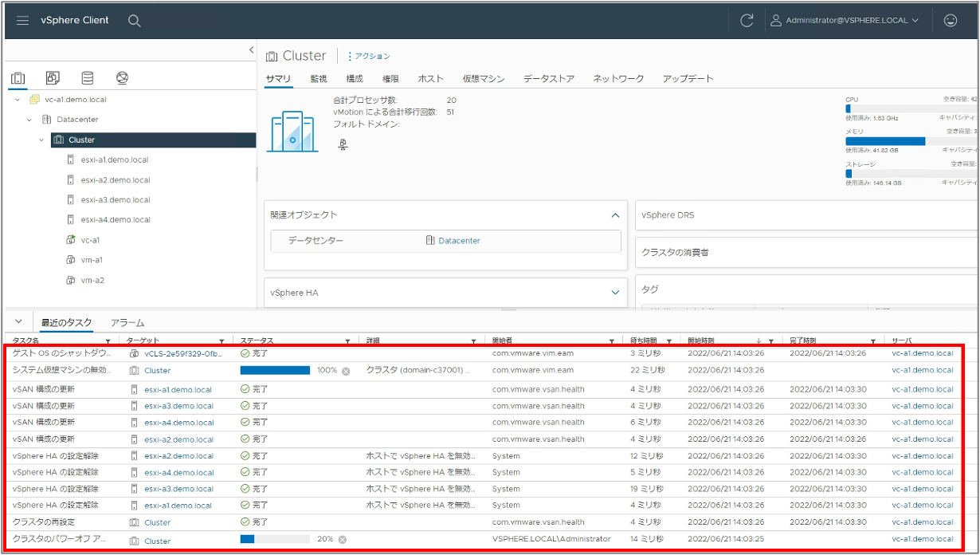This screenshot has width=980, height=555.
Task: Select esxi-a1.demo.local in the inventory tree
Action: (x=114, y=159)
